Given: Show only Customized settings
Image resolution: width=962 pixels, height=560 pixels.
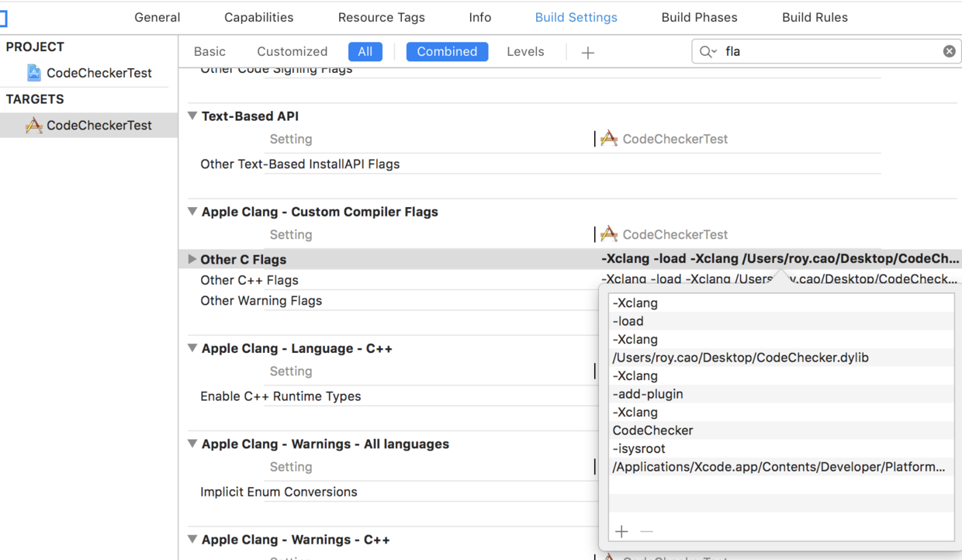Looking at the screenshot, I should (x=292, y=52).
